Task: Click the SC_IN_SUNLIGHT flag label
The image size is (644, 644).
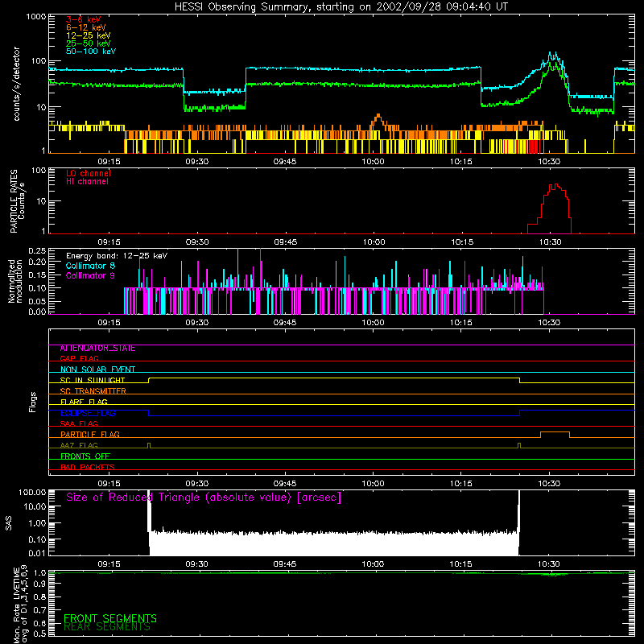Action: [93, 380]
